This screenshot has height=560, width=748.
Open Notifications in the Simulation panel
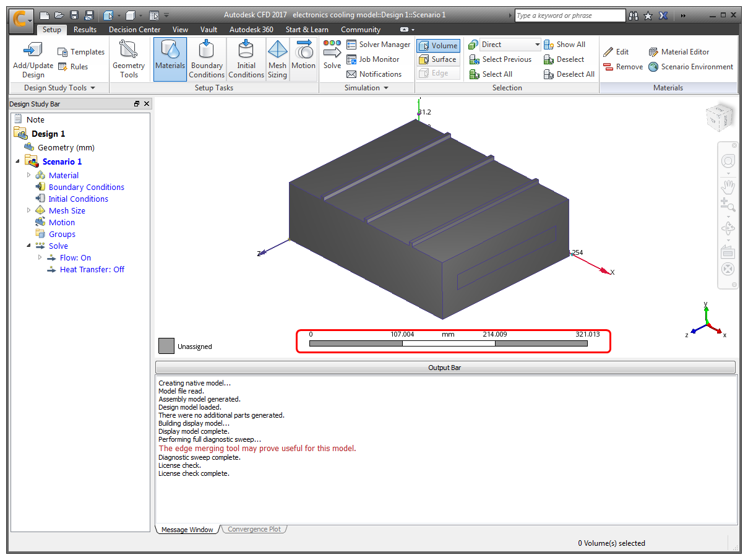pyautogui.click(x=374, y=74)
